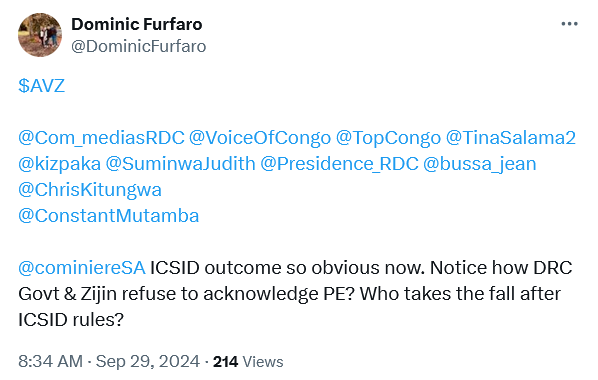The width and height of the screenshot is (598, 380).
Task: Open the @ConstantMutamba mention
Action: pyautogui.click(x=109, y=216)
